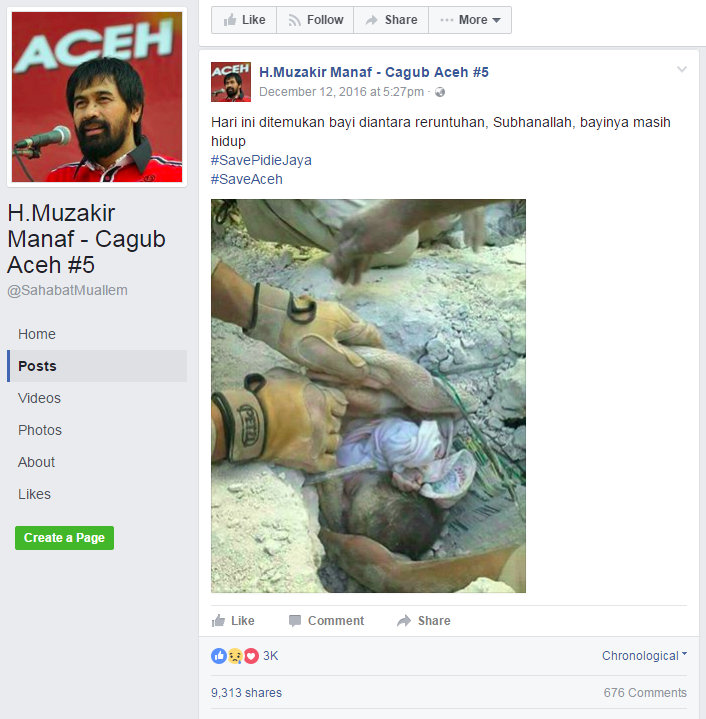Share the post via Share under photo
This screenshot has width=706, height=719.
point(424,620)
